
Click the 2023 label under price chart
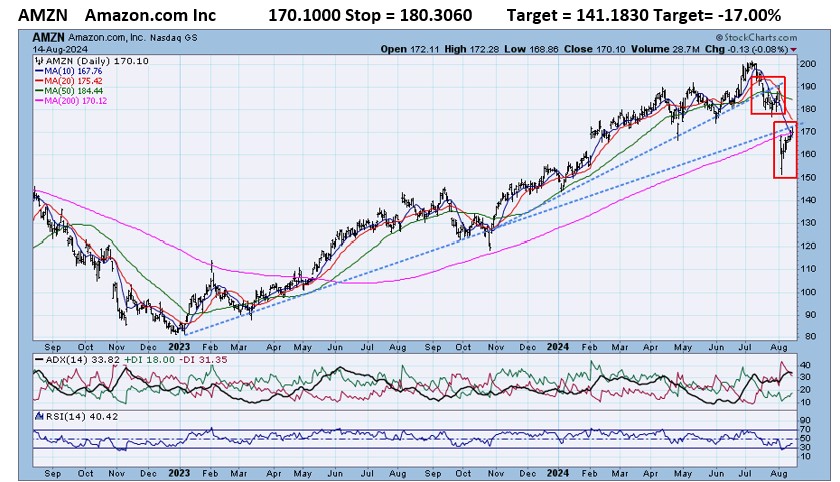179,347
